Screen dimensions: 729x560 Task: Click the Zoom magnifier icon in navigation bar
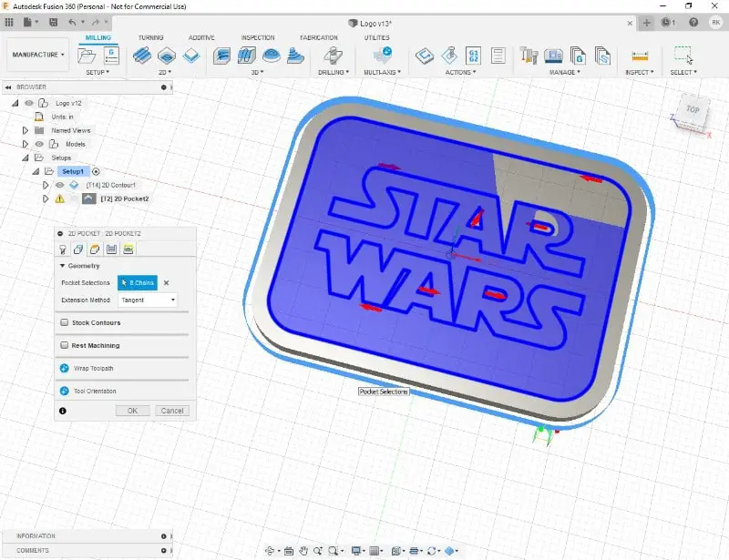point(317,551)
